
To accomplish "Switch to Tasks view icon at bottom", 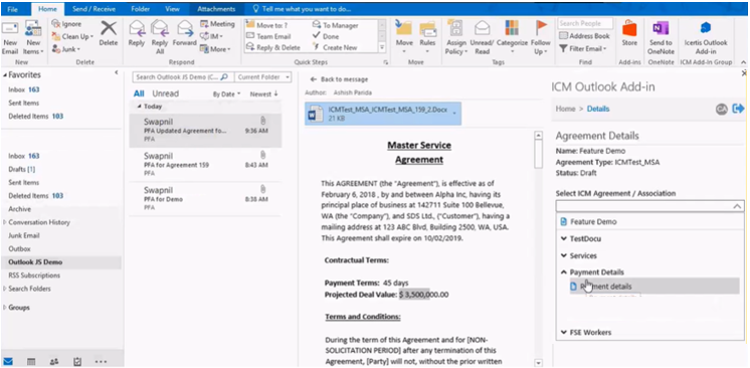I will 77,362.
